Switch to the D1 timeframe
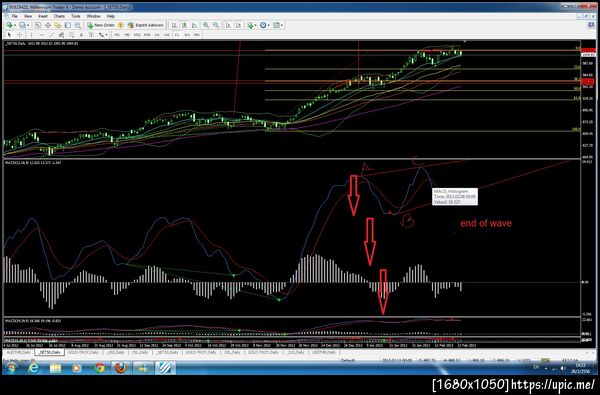This screenshot has height=395, width=600. 177,35
